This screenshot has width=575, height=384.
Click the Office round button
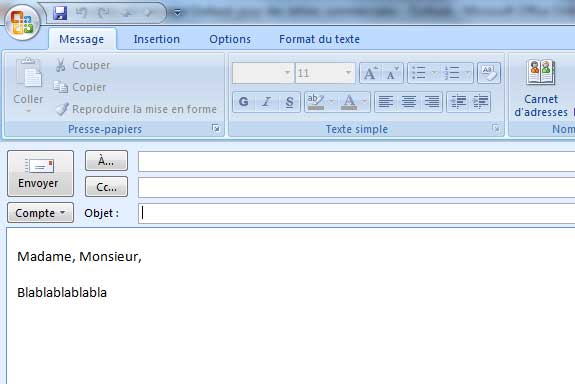coord(22,22)
